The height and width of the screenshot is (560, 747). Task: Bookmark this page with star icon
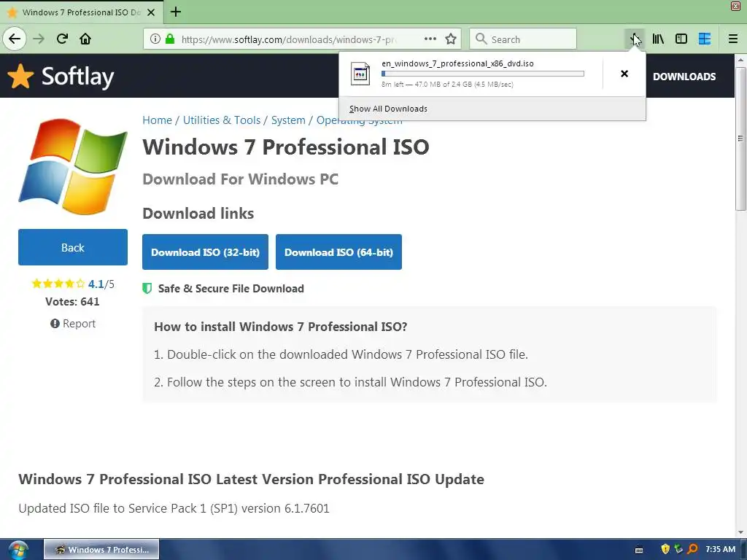(x=451, y=39)
